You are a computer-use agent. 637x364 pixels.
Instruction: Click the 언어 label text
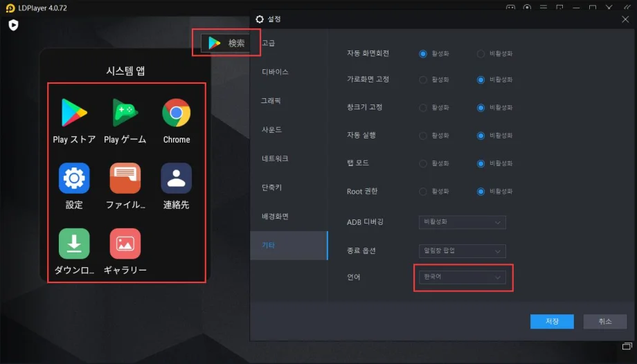pos(353,277)
